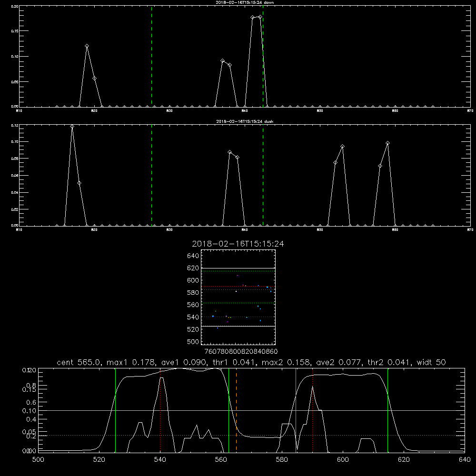Click the green dotted line near 562 in scatter plot
The height and width of the screenshot is (476, 476).
coord(238,303)
